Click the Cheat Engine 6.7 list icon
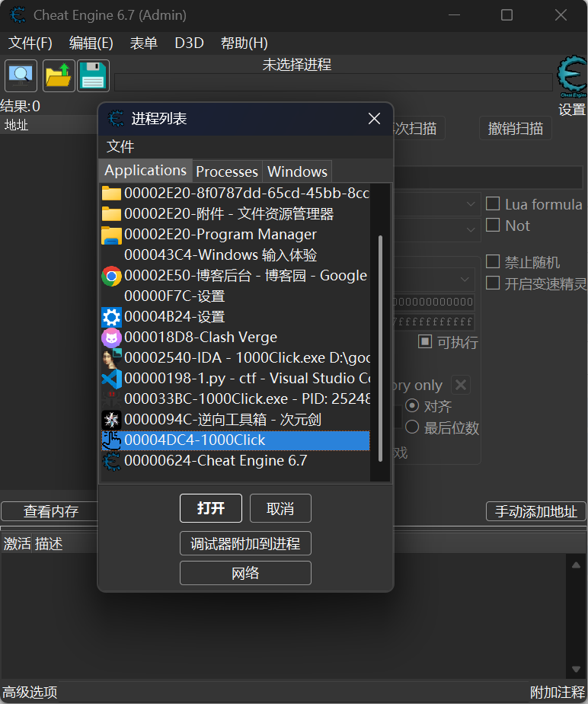 pyautogui.click(x=111, y=461)
